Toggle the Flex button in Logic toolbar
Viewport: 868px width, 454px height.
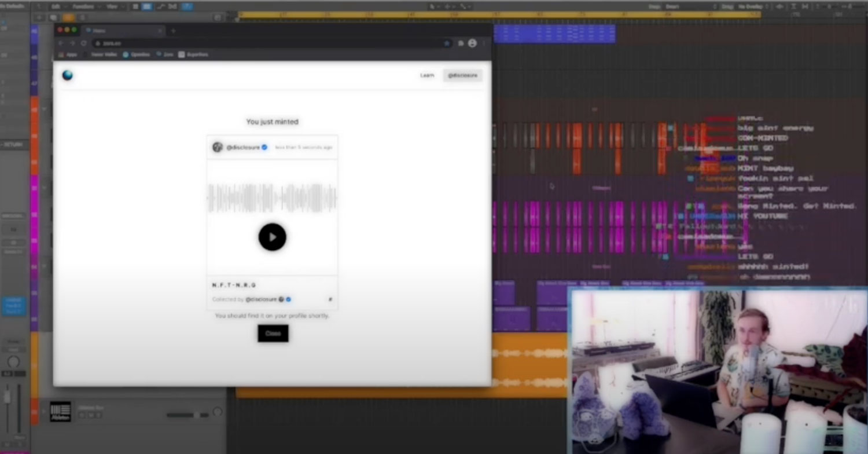click(x=172, y=6)
